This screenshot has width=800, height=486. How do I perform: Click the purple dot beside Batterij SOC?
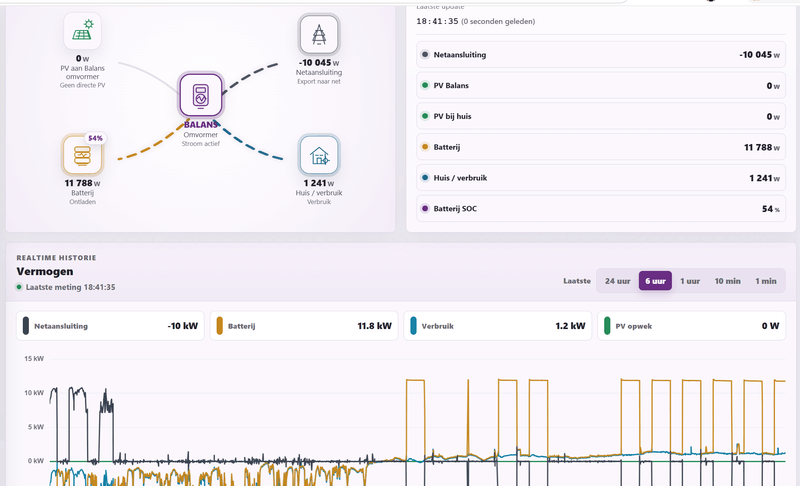pos(425,209)
